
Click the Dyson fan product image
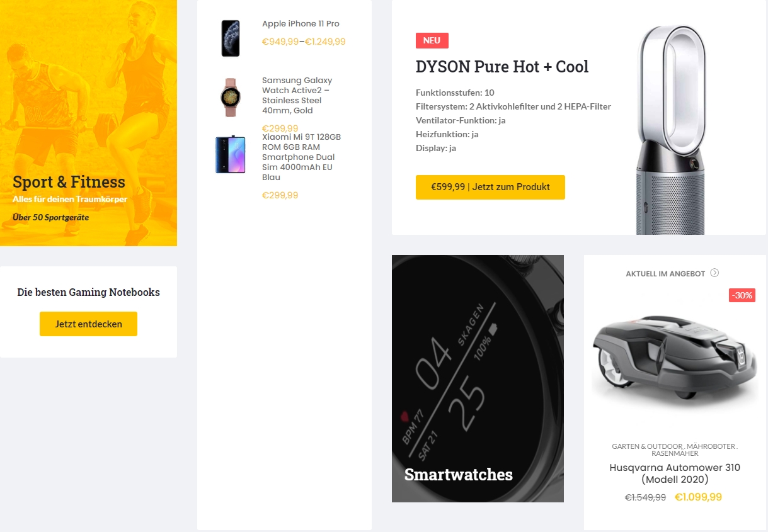672,130
